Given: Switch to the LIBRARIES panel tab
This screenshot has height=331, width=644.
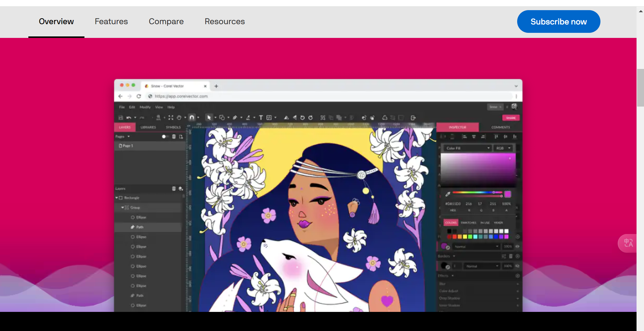Looking at the screenshot, I should [148, 127].
